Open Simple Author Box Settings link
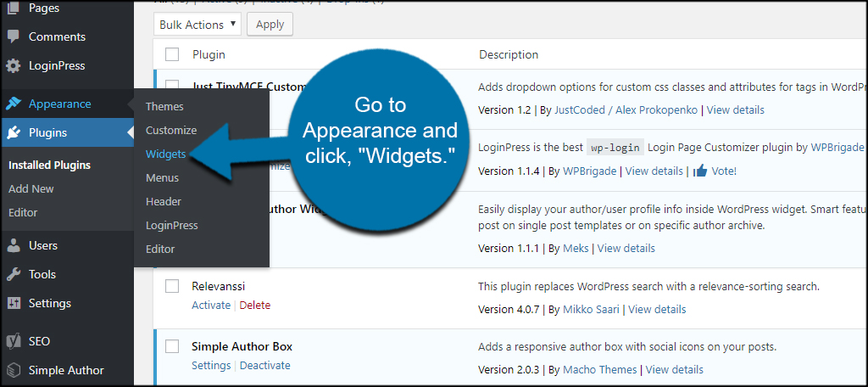 pyautogui.click(x=211, y=366)
